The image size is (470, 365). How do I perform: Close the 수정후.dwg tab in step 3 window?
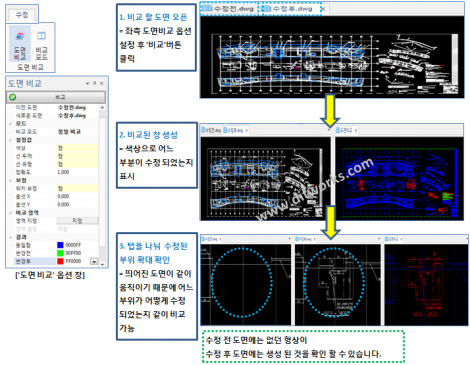(x=314, y=239)
